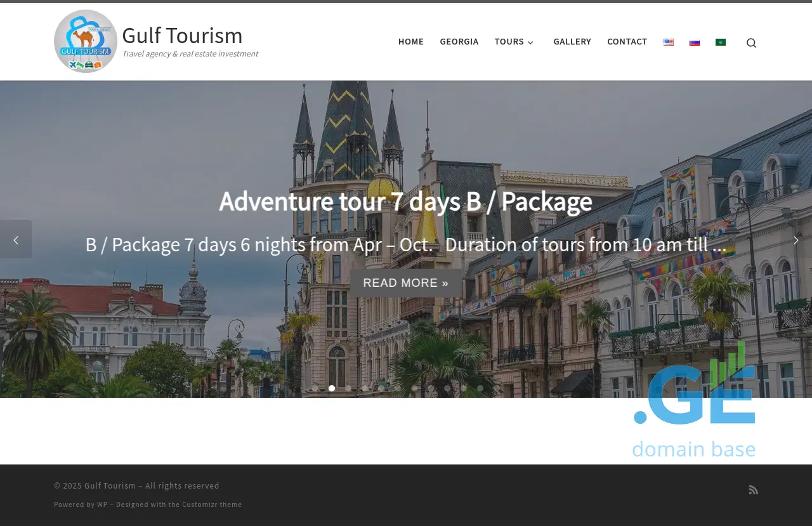Click the Gulf Tourism site title
Viewport: 812px width, 526px height.
182,36
